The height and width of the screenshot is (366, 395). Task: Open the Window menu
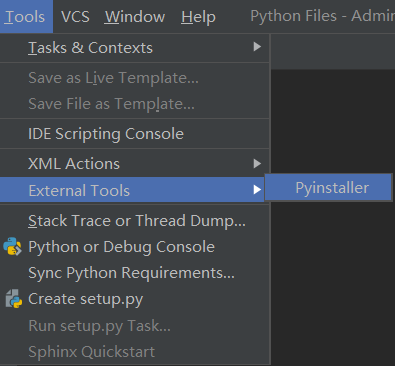click(x=135, y=16)
